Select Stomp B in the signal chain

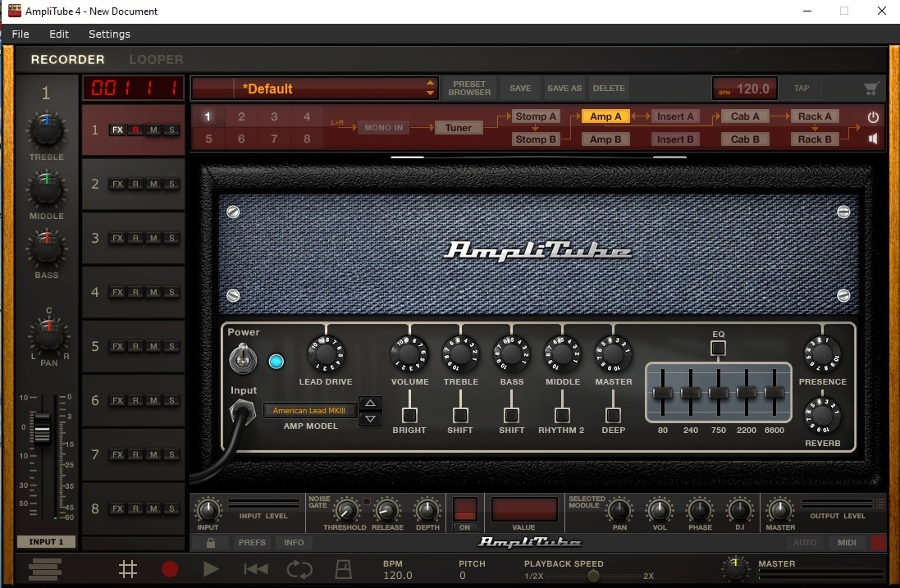point(536,139)
